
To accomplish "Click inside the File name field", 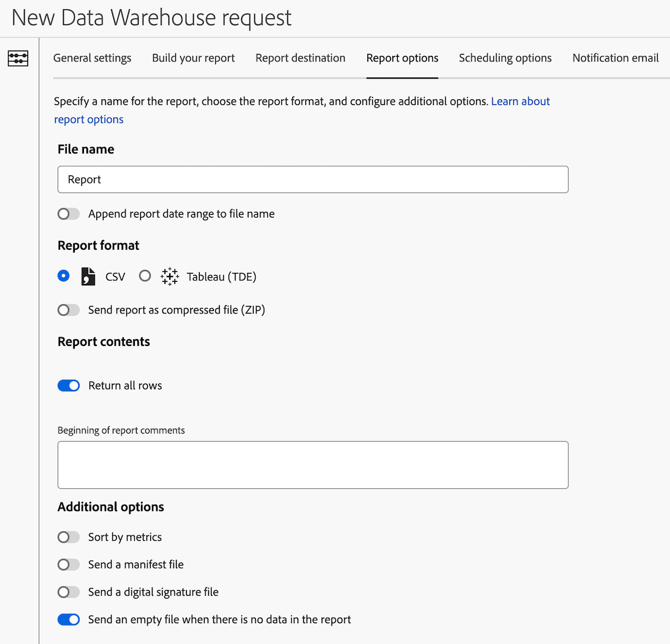I will pos(313,179).
